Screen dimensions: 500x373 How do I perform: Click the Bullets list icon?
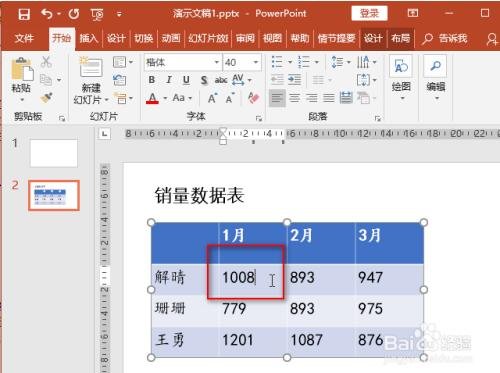pos(277,62)
